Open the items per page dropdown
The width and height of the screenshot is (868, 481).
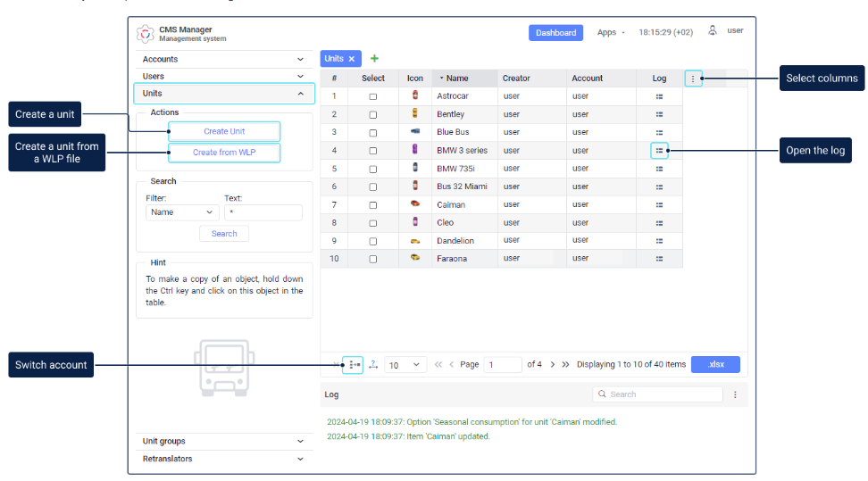click(405, 365)
